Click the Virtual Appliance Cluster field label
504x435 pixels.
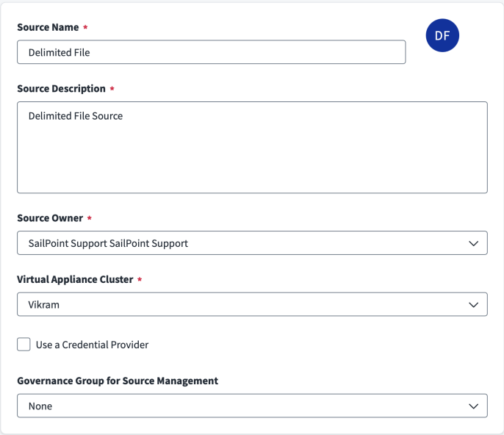pos(75,279)
